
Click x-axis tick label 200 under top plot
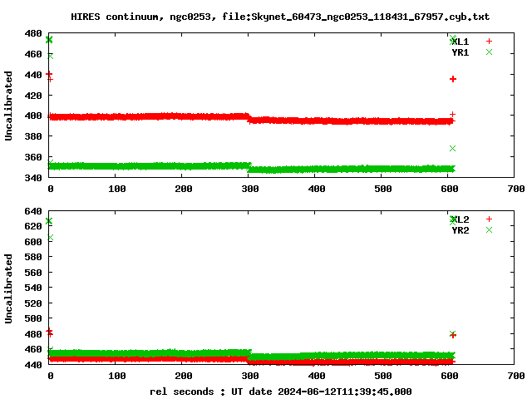click(x=184, y=189)
